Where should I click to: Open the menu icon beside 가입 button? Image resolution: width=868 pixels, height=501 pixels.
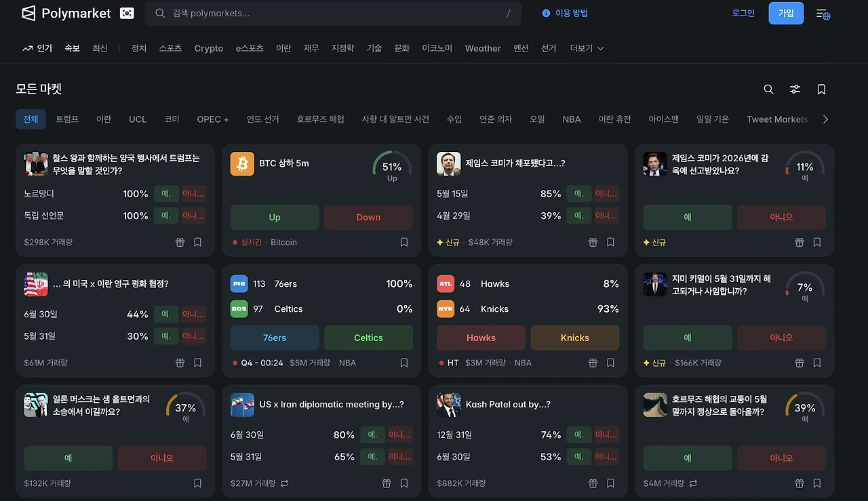[x=823, y=14]
